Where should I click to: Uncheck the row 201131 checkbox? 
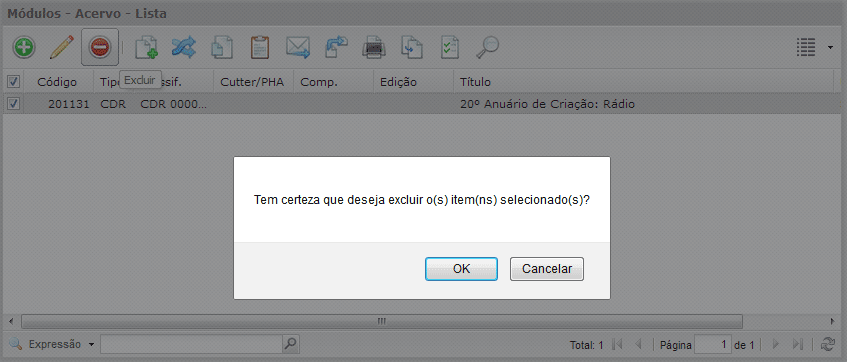(x=13, y=104)
